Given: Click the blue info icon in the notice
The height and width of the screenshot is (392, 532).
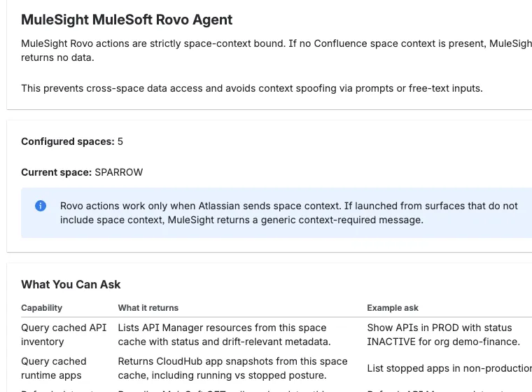Looking at the screenshot, I should tap(41, 206).
